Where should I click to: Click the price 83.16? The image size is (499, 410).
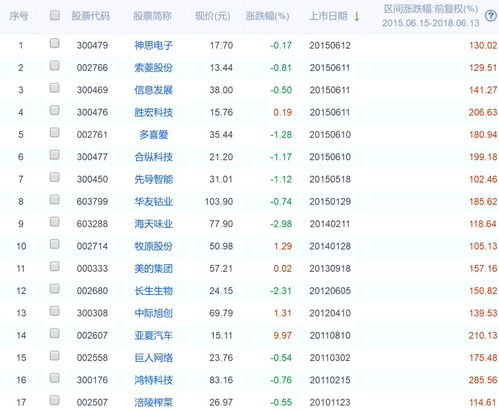tap(221, 380)
